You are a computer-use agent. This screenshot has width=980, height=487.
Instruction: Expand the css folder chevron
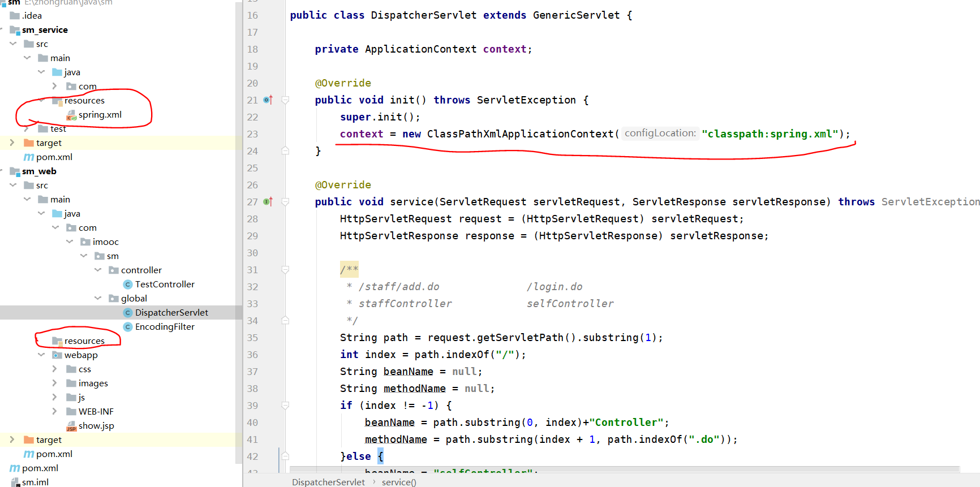coord(55,369)
